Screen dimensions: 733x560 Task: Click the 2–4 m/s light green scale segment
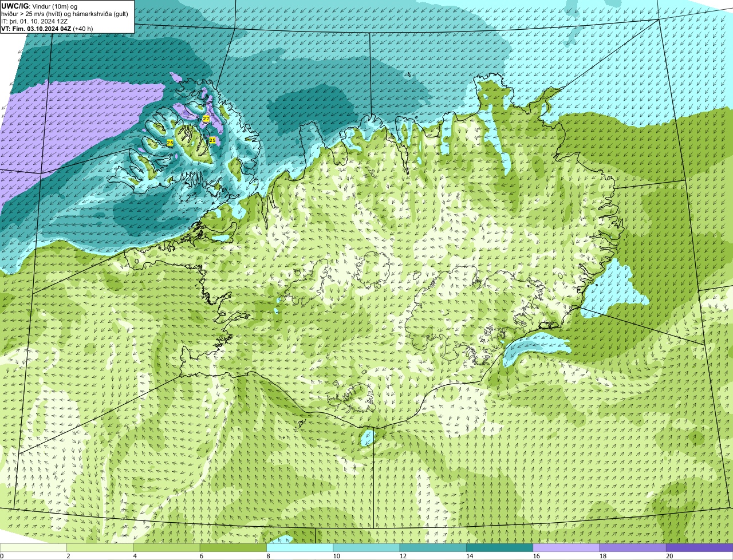point(100,547)
